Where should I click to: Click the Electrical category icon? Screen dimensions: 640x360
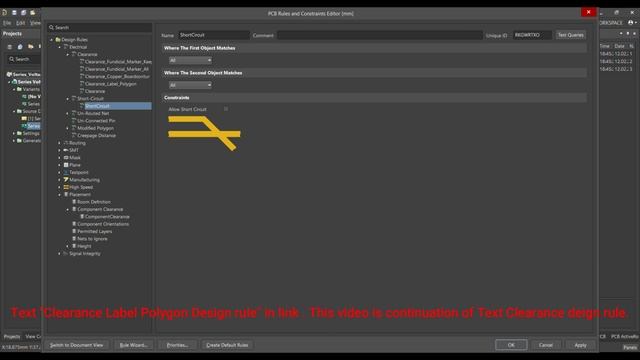66,47
